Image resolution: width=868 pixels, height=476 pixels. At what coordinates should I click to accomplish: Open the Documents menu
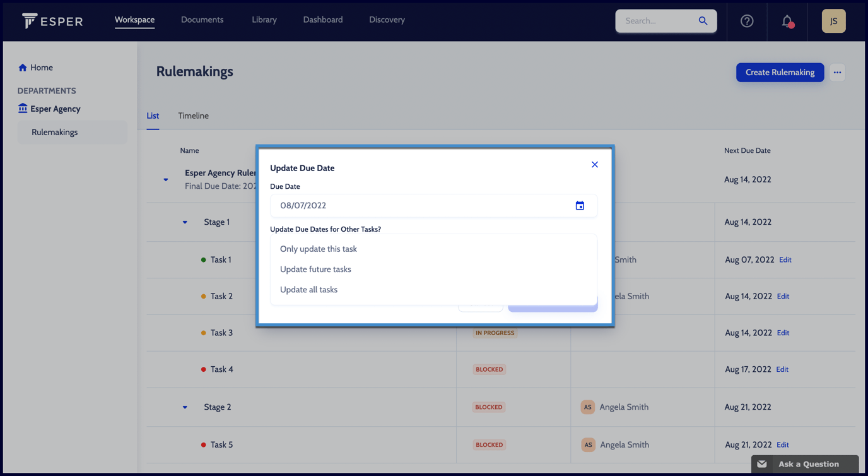click(202, 20)
